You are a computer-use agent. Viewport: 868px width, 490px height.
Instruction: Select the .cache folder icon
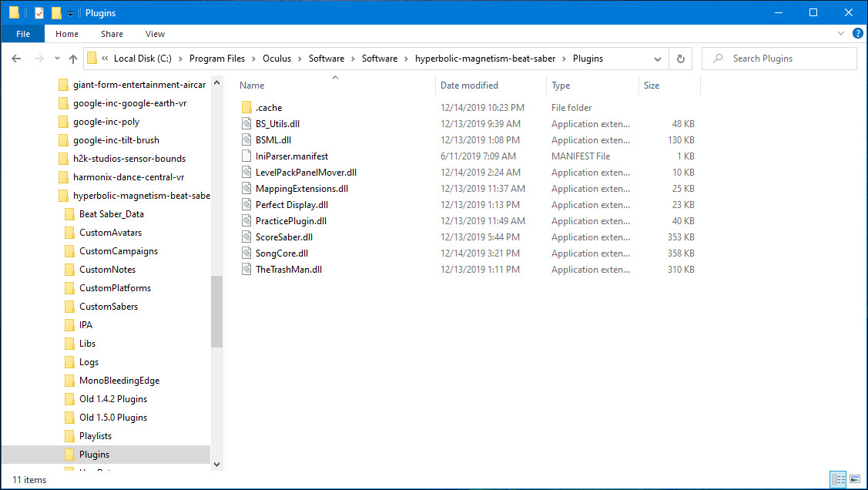coord(246,107)
